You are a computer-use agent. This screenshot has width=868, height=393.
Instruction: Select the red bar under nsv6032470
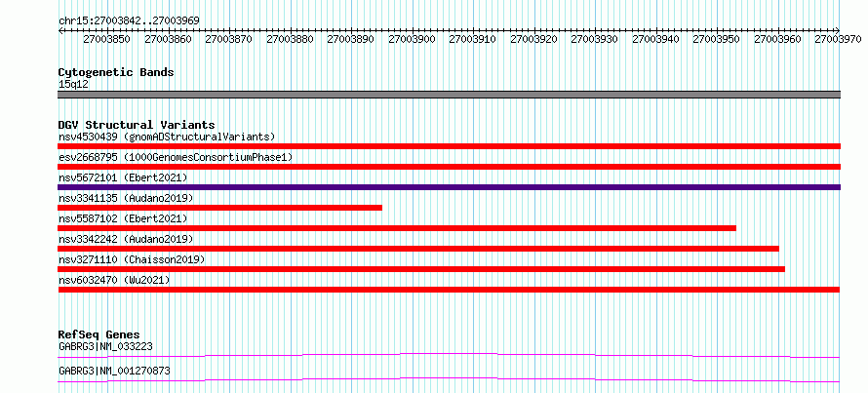tap(449, 290)
